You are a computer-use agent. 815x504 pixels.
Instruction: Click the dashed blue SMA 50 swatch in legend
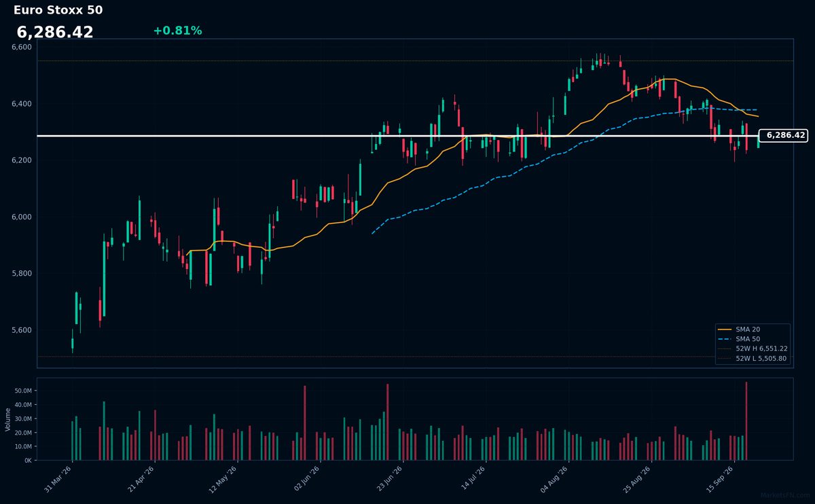[725, 339]
